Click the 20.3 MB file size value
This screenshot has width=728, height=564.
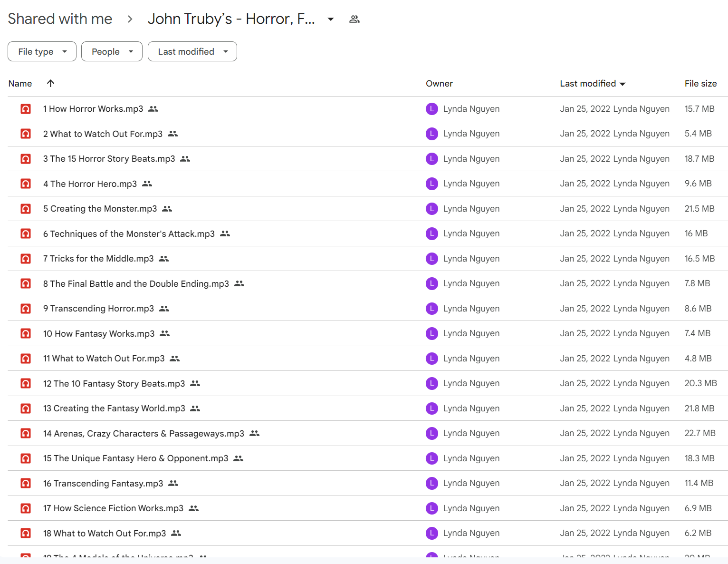click(x=700, y=383)
